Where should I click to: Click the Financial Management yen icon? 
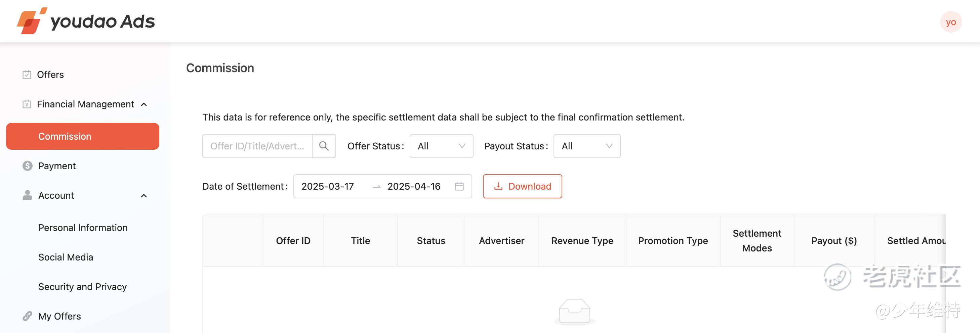click(27, 104)
